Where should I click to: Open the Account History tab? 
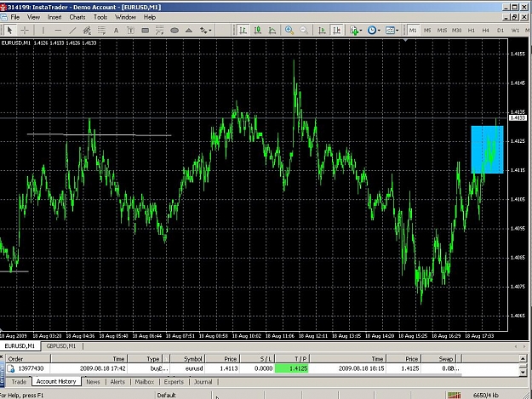point(56,381)
